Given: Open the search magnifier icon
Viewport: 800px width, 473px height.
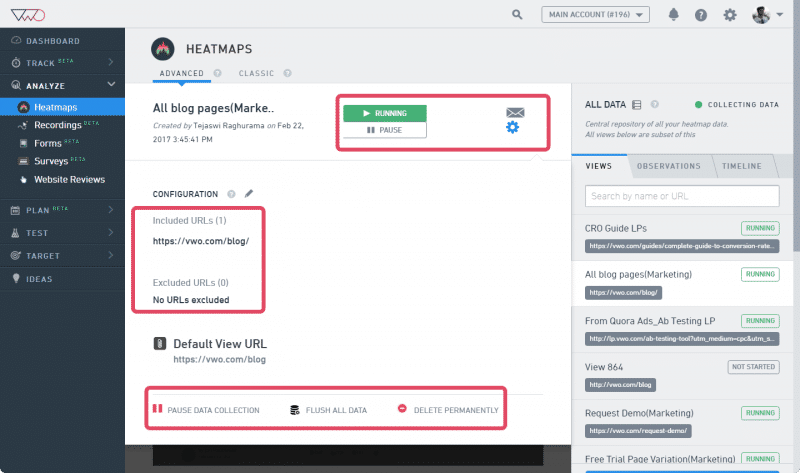Looking at the screenshot, I should tap(517, 14).
